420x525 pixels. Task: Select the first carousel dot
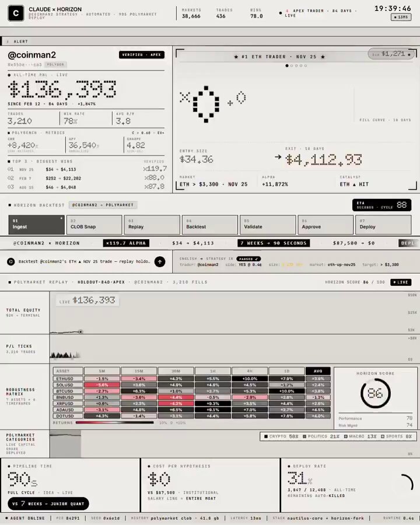286,65
